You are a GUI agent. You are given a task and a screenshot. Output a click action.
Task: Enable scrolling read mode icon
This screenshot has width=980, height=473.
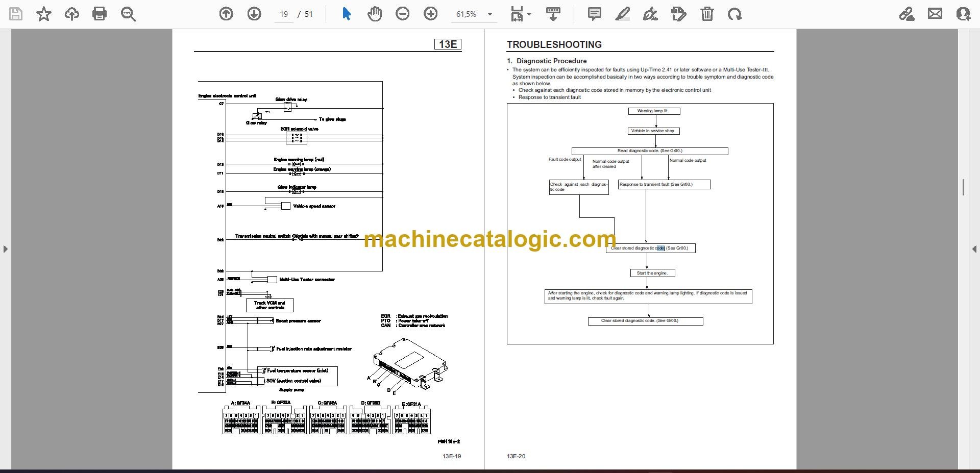(553, 14)
